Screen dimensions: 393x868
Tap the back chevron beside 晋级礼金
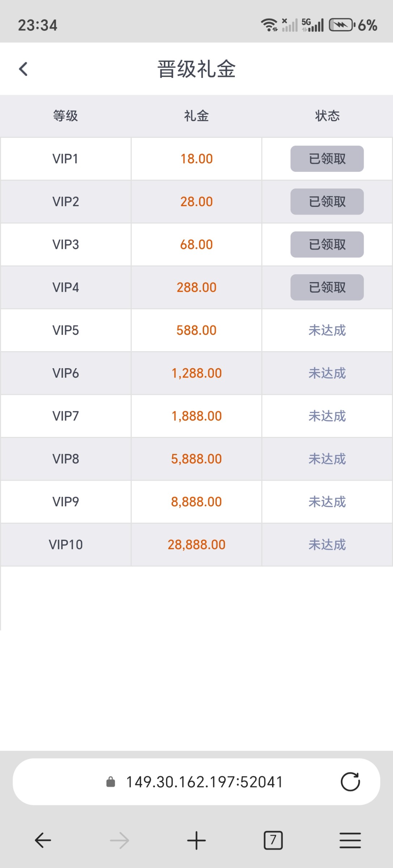[24, 69]
